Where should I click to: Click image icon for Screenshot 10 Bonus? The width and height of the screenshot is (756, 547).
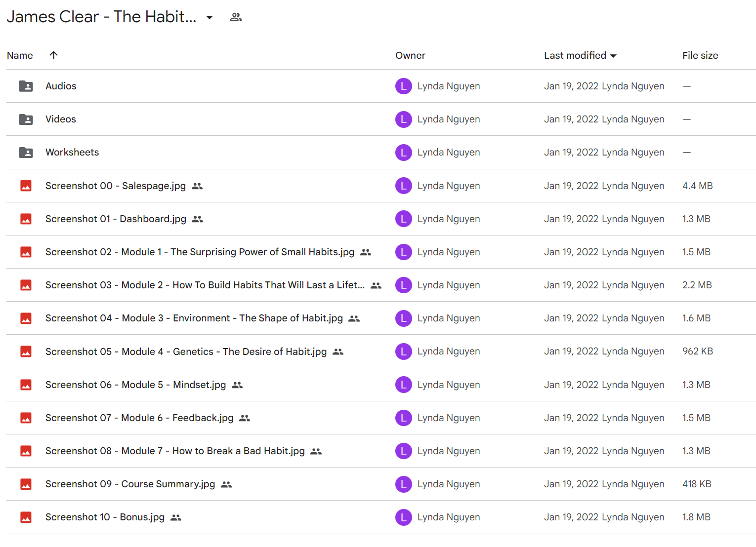click(x=26, y=517)
